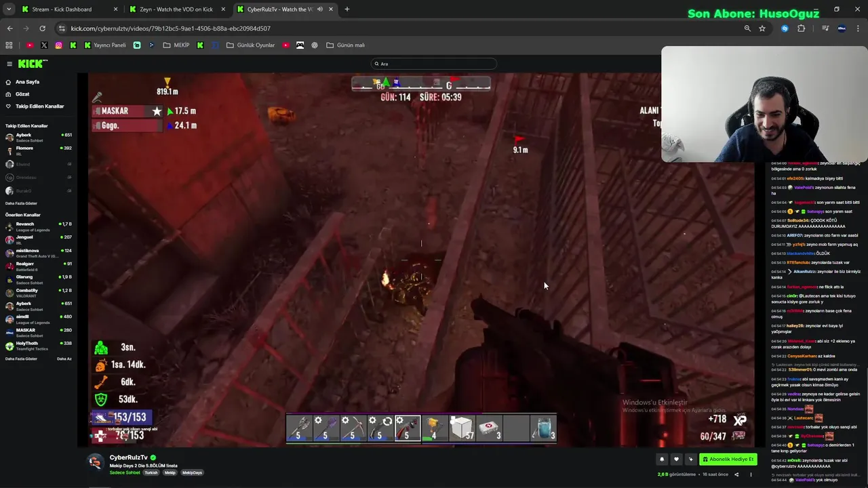Screen dimensions: 868x488
Task: Toggle follow heart button
Action: pos(676,460)
